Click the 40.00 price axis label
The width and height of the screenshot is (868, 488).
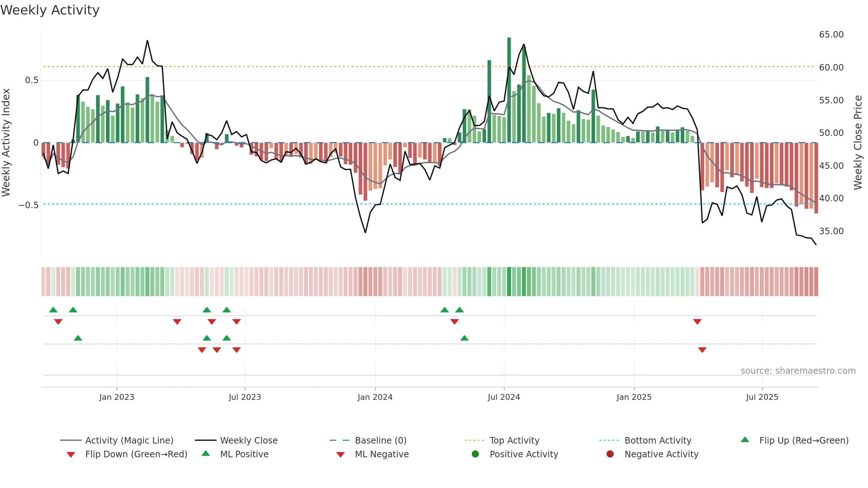(831, 198)
